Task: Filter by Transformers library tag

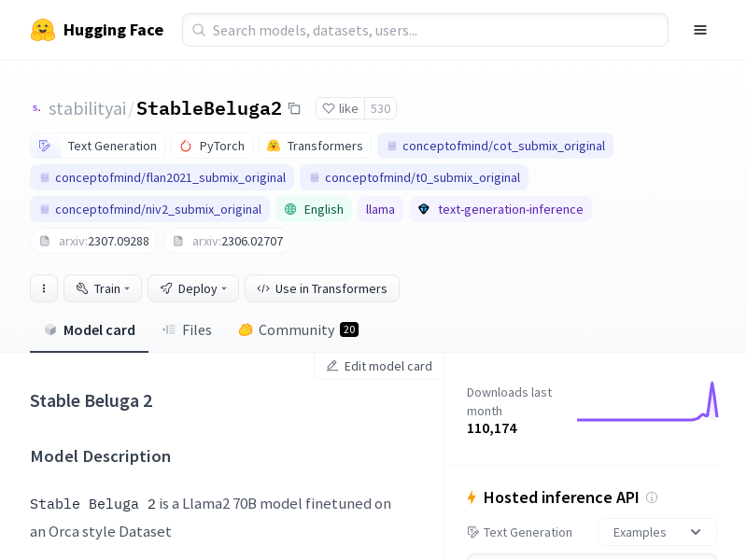Action: [x=315, y=146]
